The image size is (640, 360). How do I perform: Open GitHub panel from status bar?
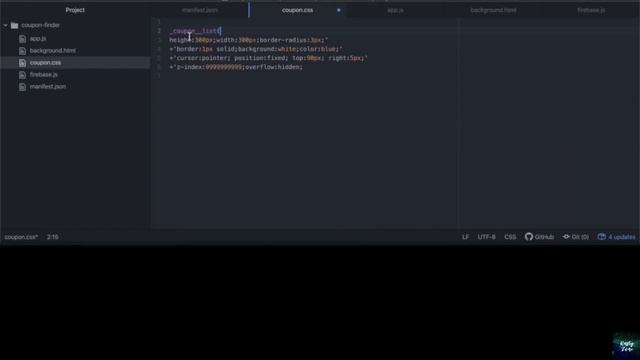[x=540, y=237]
